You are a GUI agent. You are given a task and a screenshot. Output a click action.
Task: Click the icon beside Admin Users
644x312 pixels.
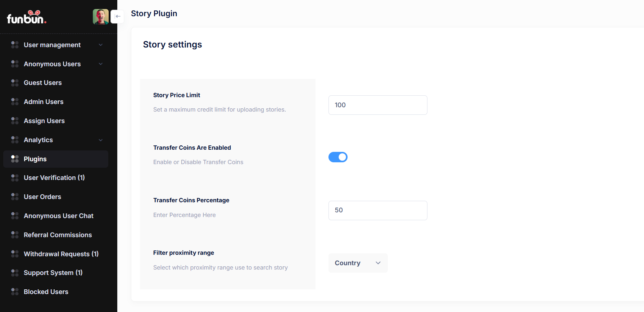click(15, 102)
